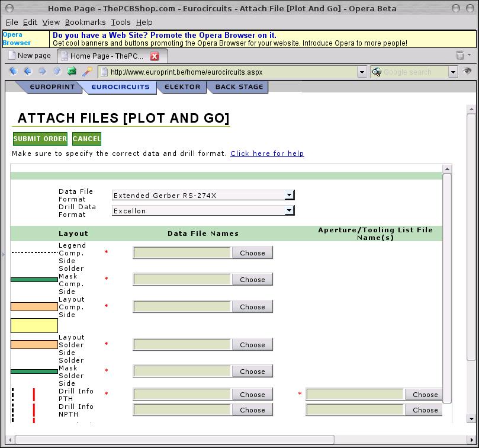Open the View menu
This screenshot has height=448, width=479.
click(51, 23)
